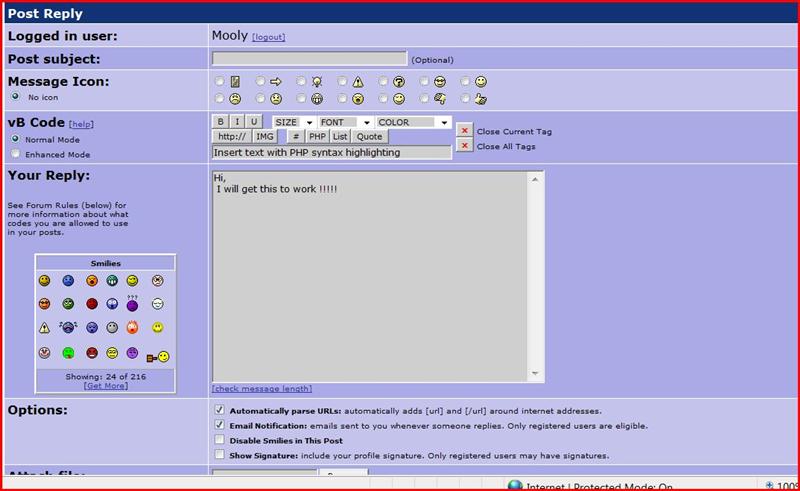Screen dimensions: 800x491
Task: Insert the blue sad face smilie
Action: 68,280
